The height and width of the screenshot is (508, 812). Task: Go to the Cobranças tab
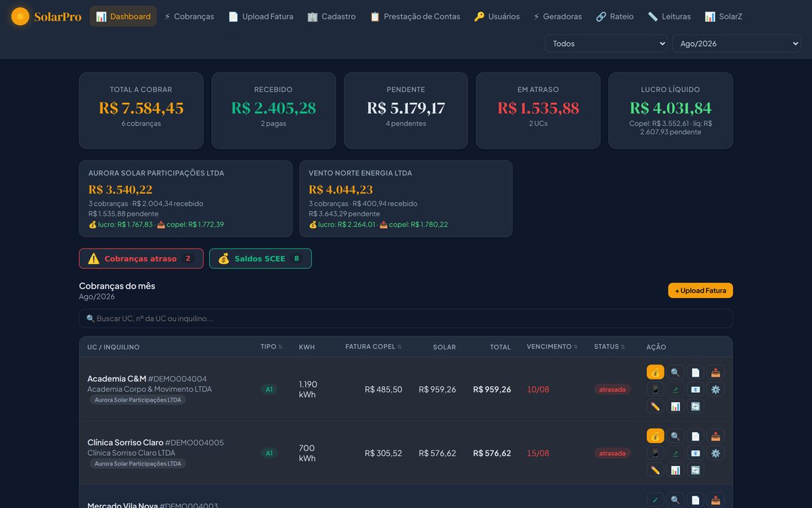[189, 16]
